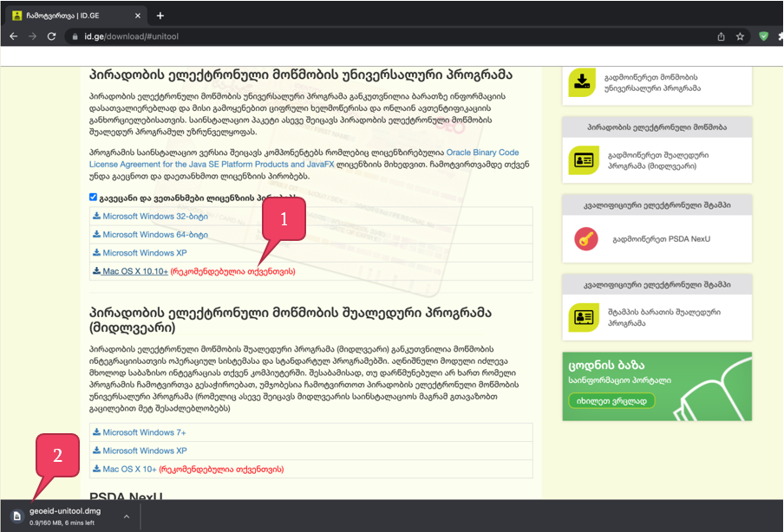
Task: Open the green shield extension icon
Action: click(x=764, y=36)
